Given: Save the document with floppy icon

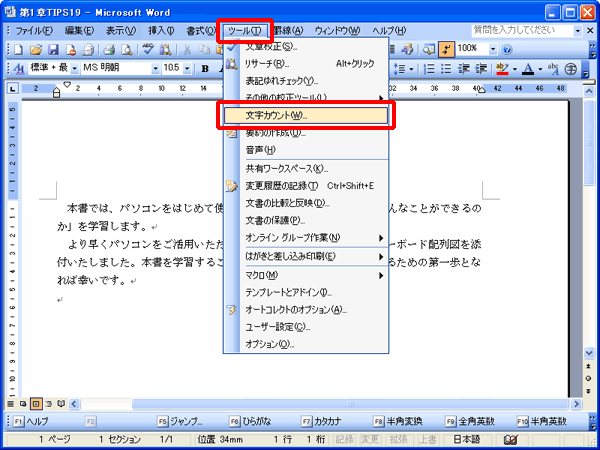Looking at the screenshot, I should 53,49.
